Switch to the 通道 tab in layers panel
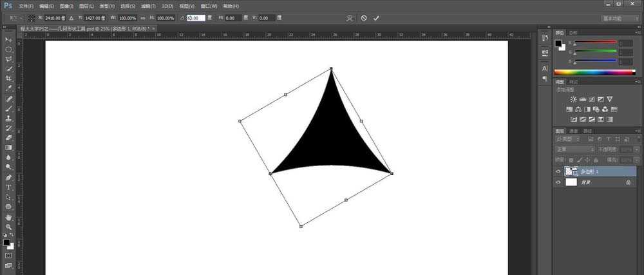Image resolution: width=644 pixels, height=275 pixels. click(x=574, y=131)
